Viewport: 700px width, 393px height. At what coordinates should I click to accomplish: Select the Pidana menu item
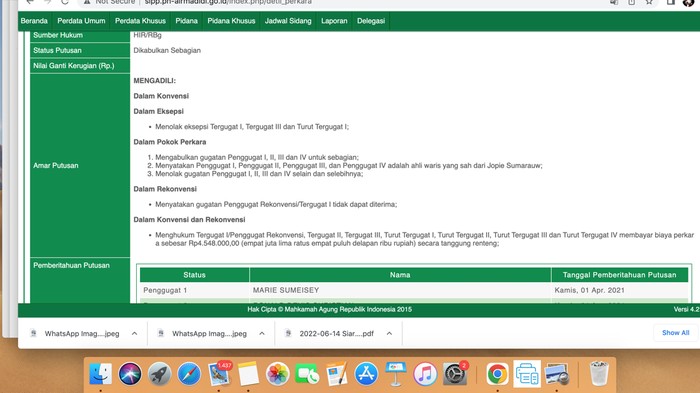187,21
